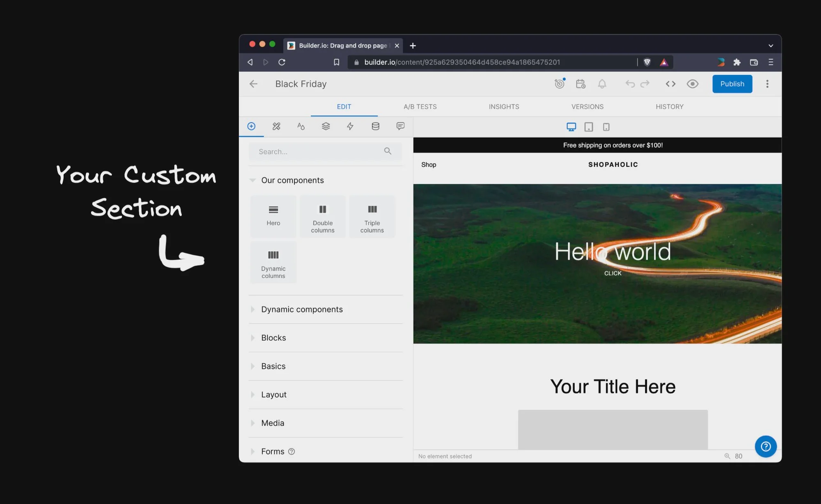This screenshot has height=504, width=821.
Task: Click the notifications bell icon
Action: tap(602, 84)
